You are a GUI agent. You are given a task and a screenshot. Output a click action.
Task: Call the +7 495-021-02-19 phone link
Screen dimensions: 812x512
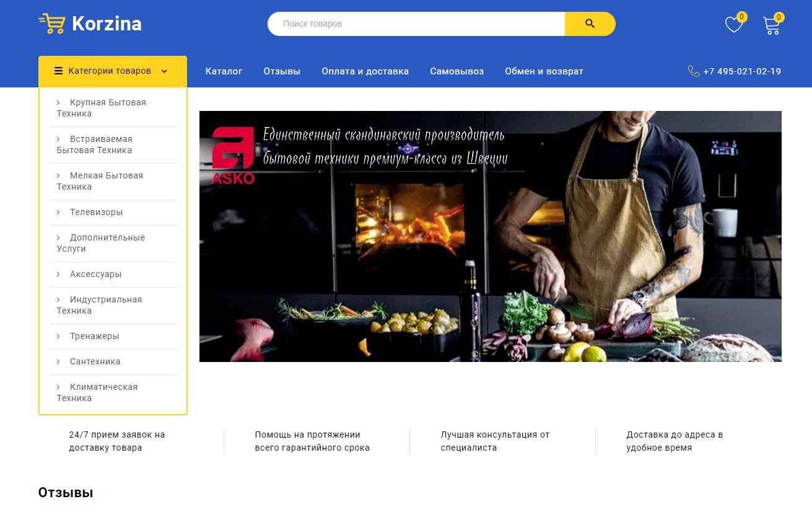(x=742, y=71)
